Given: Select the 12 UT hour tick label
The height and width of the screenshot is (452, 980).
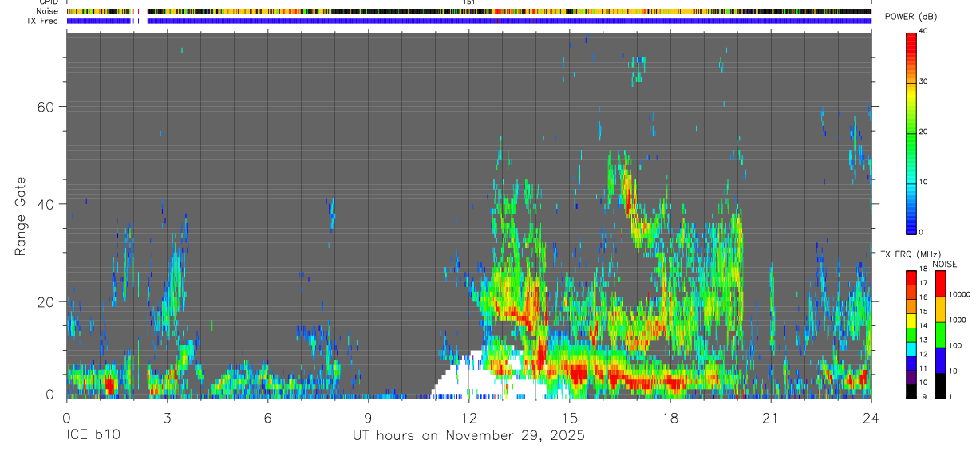Looking at the screenshot, I should pos(469,418).
